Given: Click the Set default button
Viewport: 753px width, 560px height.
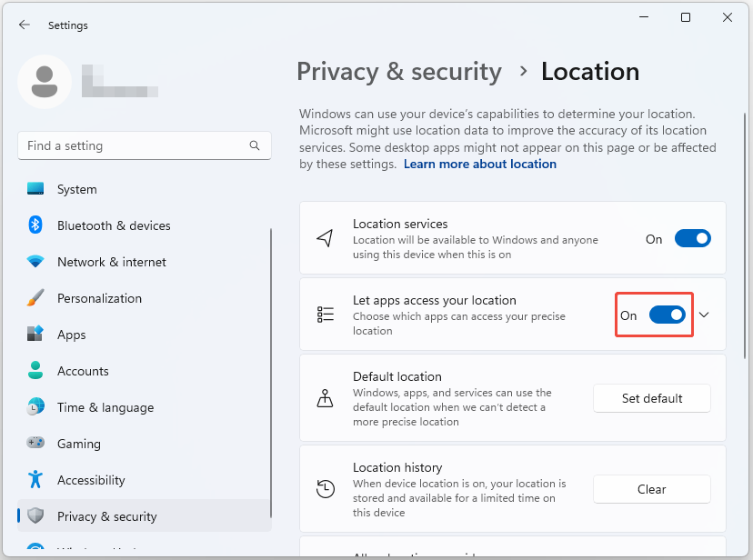Looking at the screenshot, I should coord(652,398).
